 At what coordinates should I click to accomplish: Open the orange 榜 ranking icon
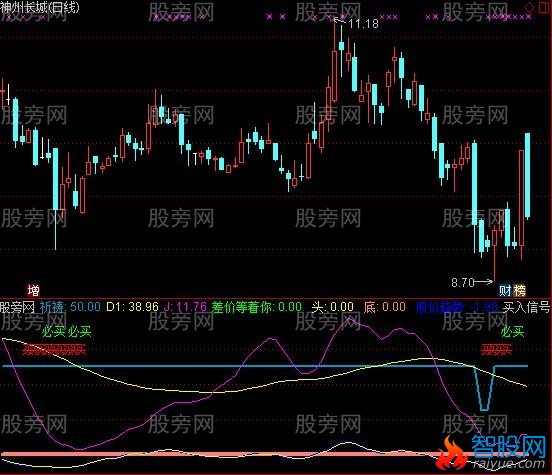point(520,290)
